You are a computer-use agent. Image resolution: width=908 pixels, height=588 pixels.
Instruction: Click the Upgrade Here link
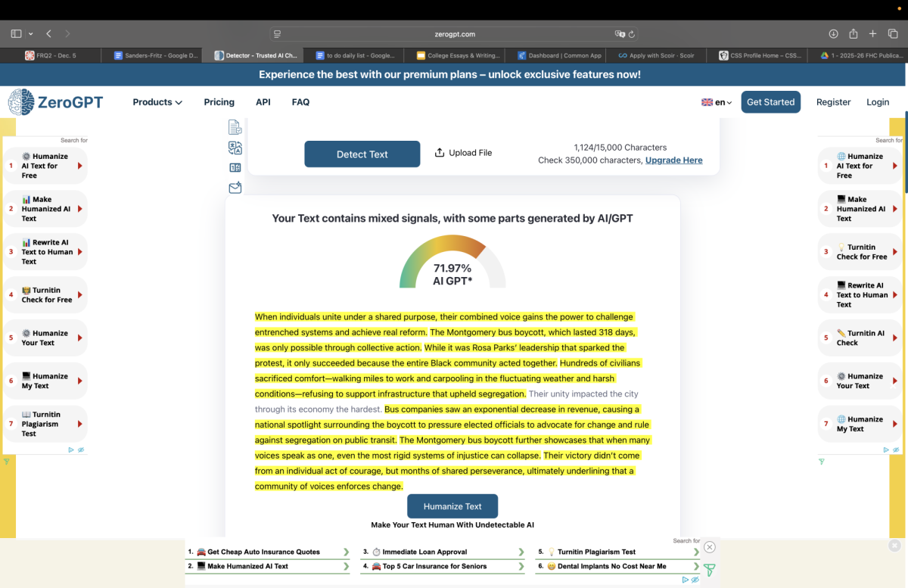pyautogui.click(x=673, y=160)
